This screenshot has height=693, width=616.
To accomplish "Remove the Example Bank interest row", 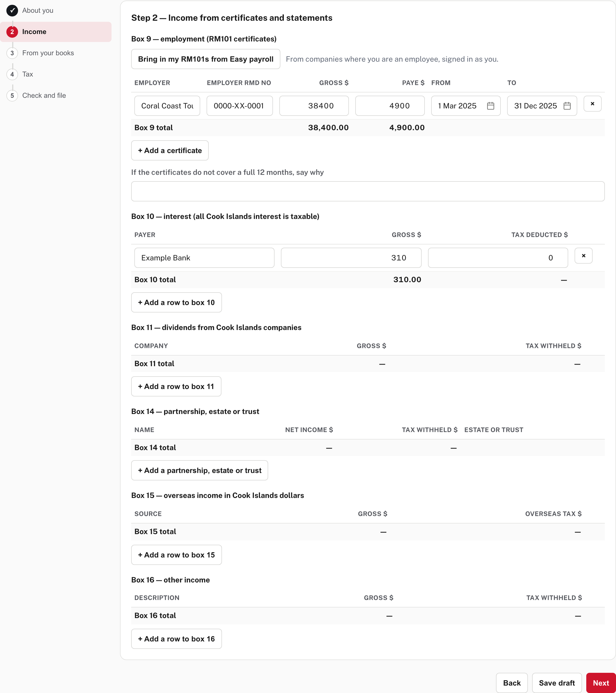I will click(x=583, y=256).
